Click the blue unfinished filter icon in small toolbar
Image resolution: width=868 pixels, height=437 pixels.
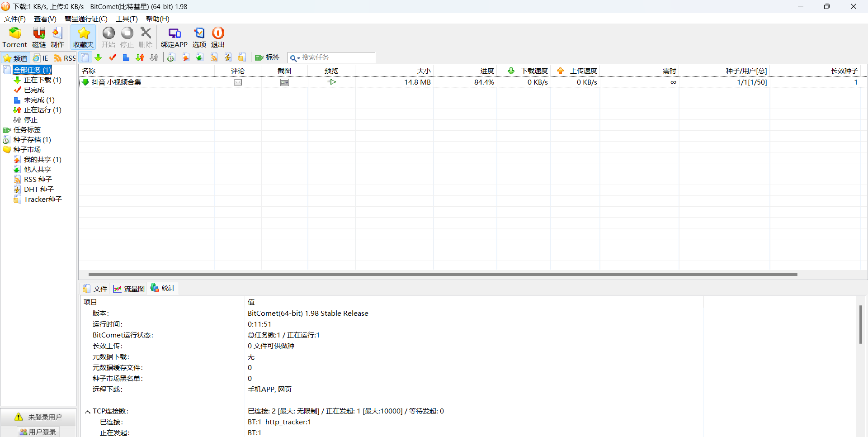pos(126,57)
